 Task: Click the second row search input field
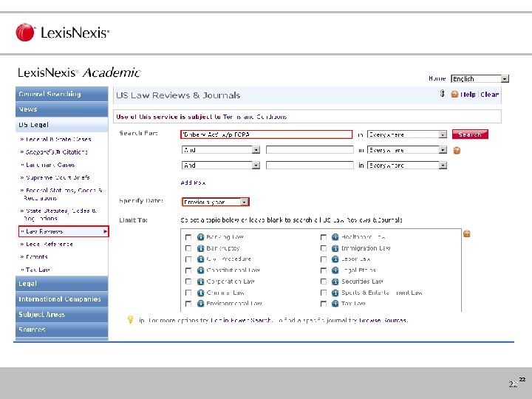[310, 149]
